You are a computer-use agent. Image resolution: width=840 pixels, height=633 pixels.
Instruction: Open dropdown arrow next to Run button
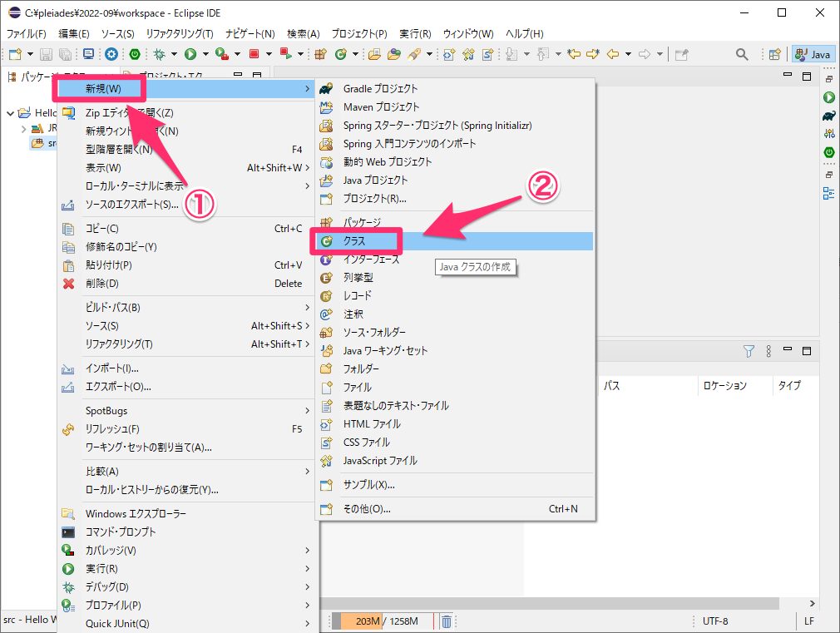coord(205,54)
